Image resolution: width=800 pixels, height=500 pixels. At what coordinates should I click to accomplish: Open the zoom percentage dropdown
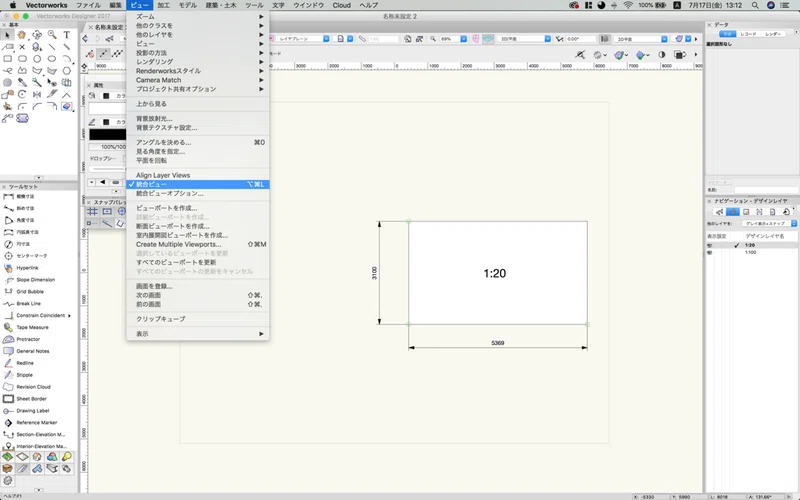pyautogui.click(x=463, y=39)
